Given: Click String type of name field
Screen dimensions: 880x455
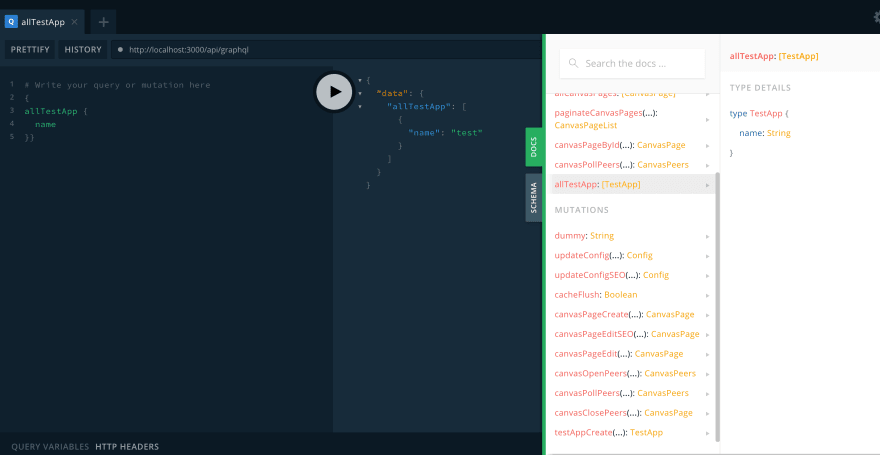Looking at the screenshot, I should click(778, 133).
